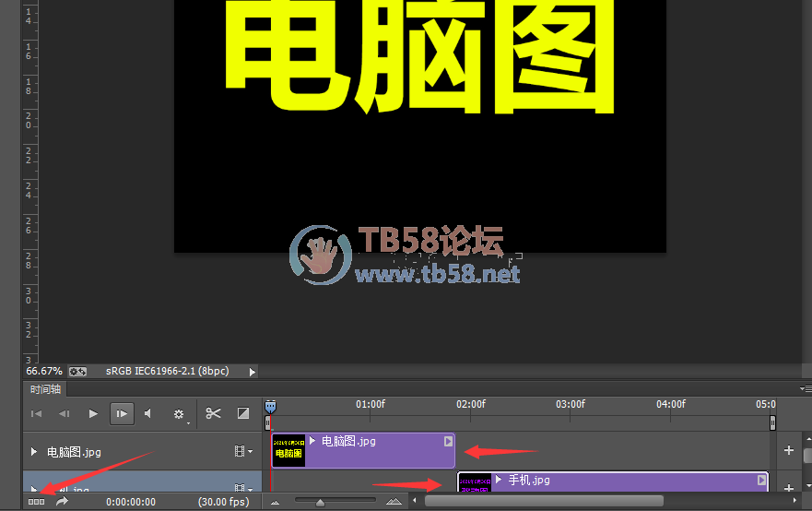The image size is (812, 511).
Task: Click the render video arrow icon
Action: coord(62,502)
